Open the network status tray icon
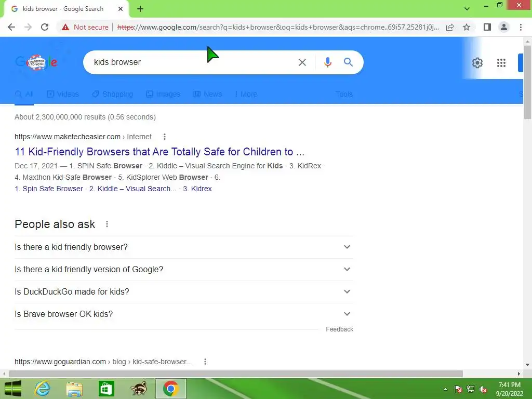Screen dimensions: 532x399 click(x=471, y=389)
